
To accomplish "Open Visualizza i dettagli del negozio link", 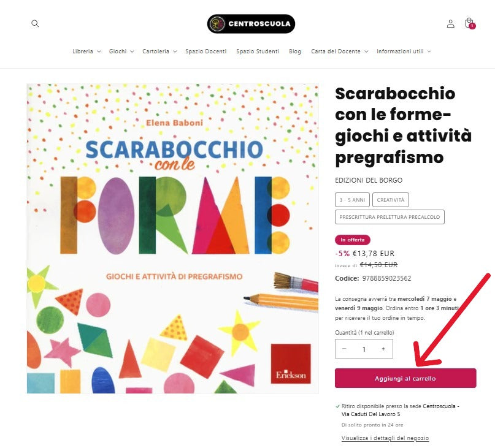I will (x=385, y=438).
